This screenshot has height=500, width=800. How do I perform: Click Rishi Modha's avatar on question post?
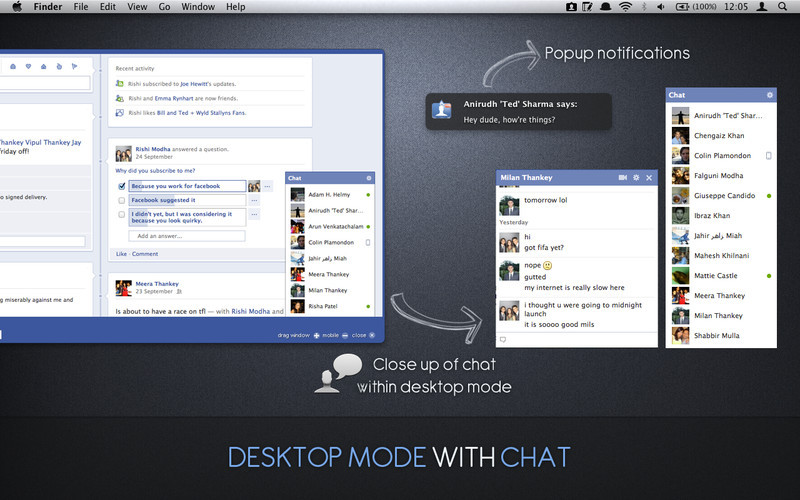pos(123,154)
